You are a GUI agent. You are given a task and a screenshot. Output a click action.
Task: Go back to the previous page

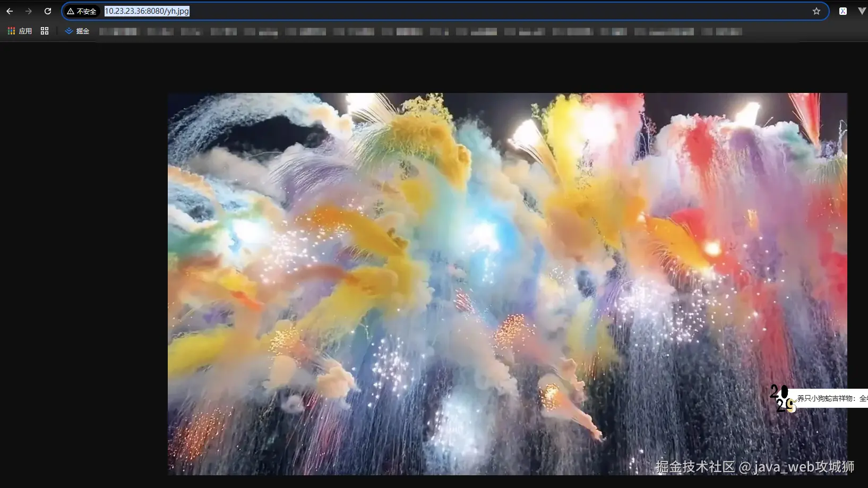click(x=10, y=11)
